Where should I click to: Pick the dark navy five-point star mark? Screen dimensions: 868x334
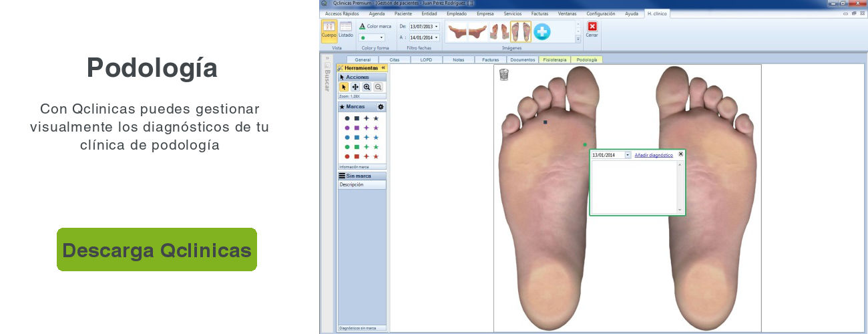click(x=375, y=118)
